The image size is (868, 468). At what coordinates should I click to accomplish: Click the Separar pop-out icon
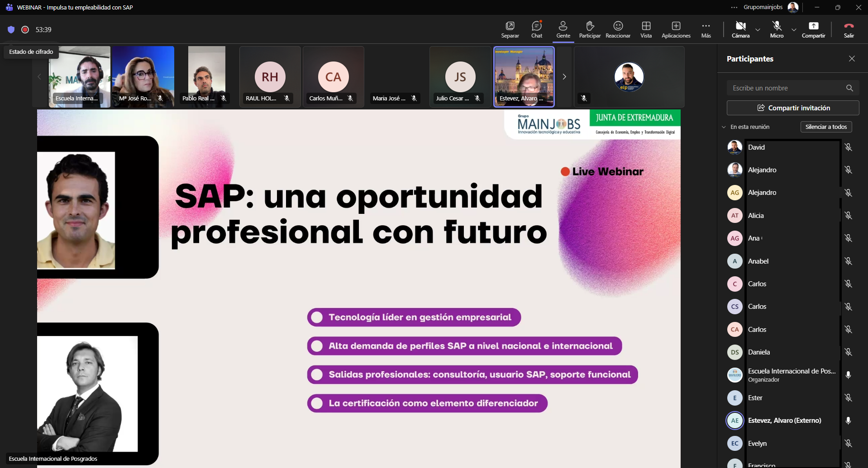point(510,29)
